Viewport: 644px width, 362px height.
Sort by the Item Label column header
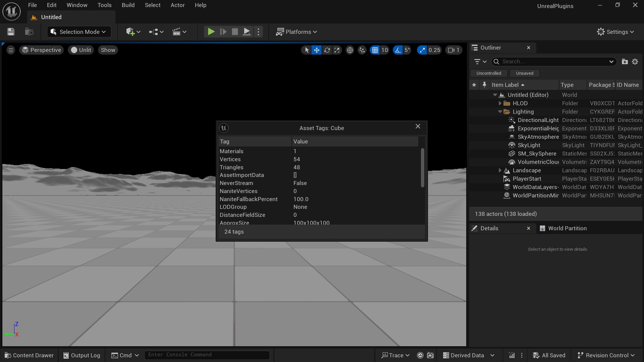(523, 85)
